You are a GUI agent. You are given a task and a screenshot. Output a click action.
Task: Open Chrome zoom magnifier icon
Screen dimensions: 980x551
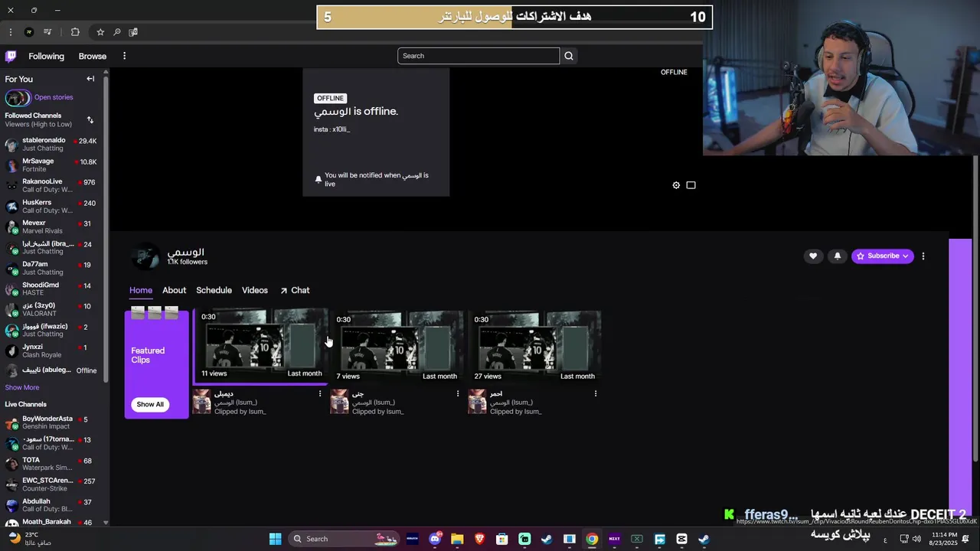(116, 32)
